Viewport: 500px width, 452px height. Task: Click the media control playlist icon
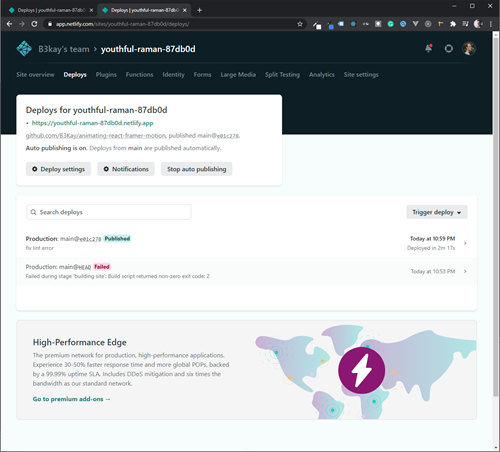(465, 24)
